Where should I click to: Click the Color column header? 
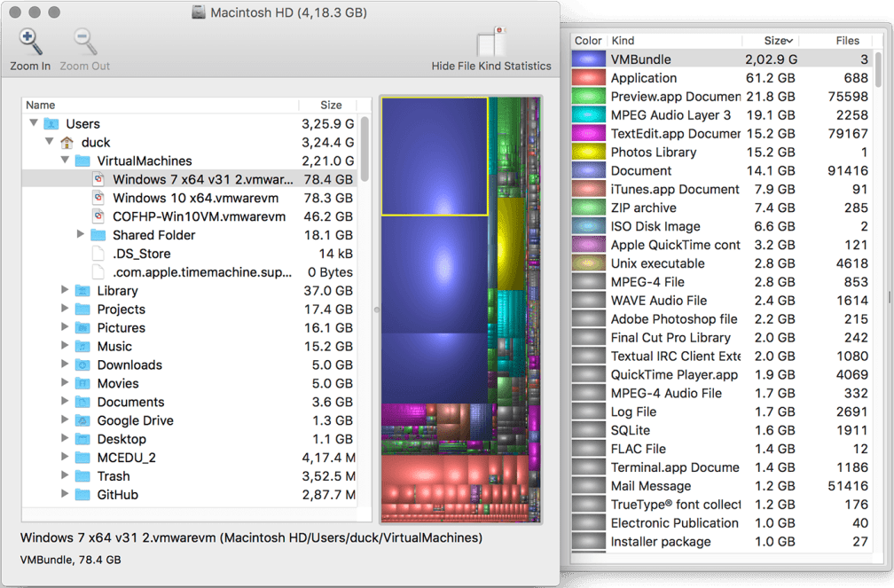click(588, 41)
